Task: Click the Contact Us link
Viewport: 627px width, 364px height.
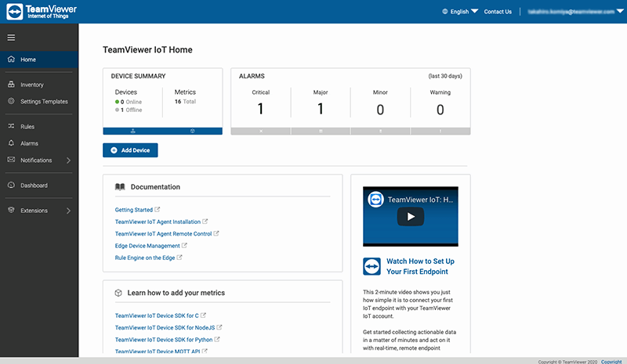Action: pos(498,12)
